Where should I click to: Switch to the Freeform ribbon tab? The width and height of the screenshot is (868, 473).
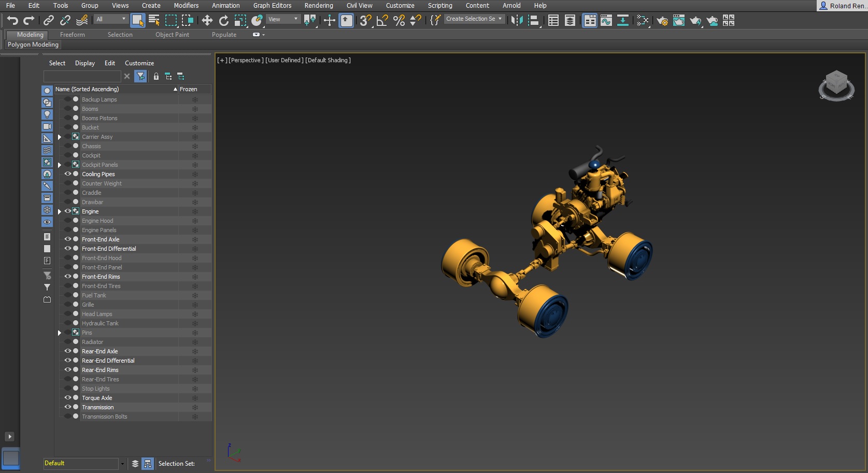[72, 35]
